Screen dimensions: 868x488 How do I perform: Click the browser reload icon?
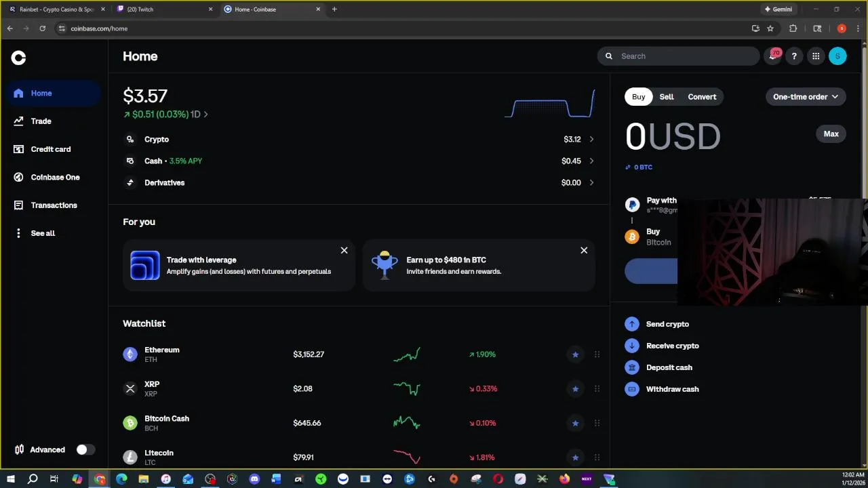(x=42, y=28)
